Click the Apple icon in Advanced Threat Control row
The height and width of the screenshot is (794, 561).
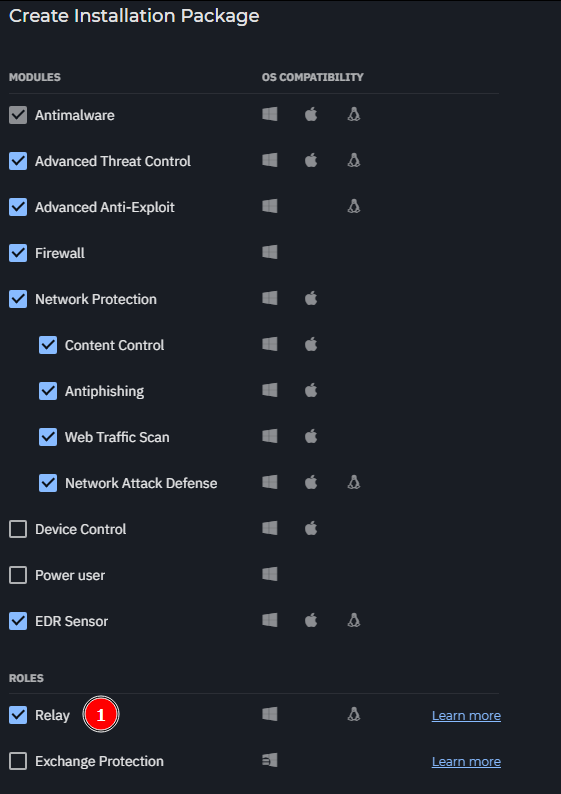[311, 161]
